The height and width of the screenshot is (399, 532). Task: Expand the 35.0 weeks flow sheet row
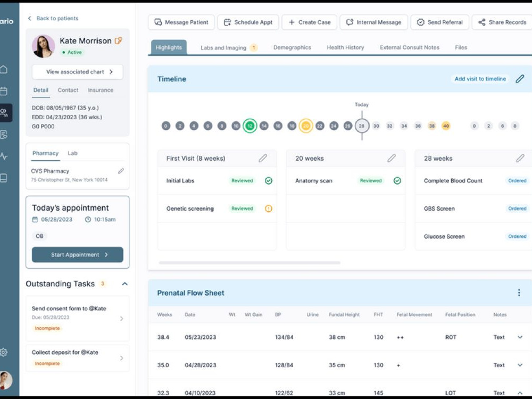(x=520, y=365)
